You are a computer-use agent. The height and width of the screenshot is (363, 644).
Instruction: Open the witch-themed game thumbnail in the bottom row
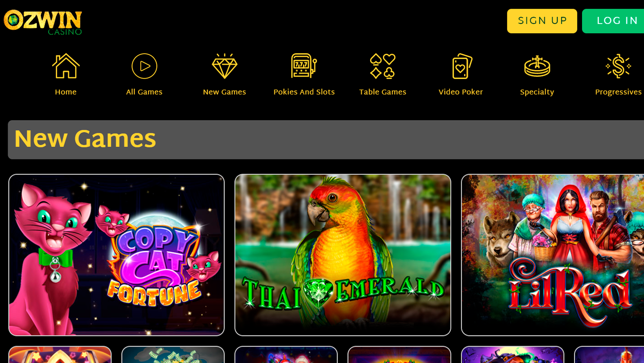512,355
